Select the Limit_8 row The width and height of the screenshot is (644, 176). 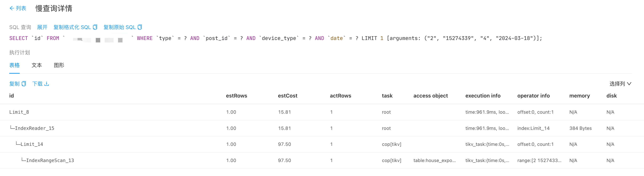click(x=19, y=112)
